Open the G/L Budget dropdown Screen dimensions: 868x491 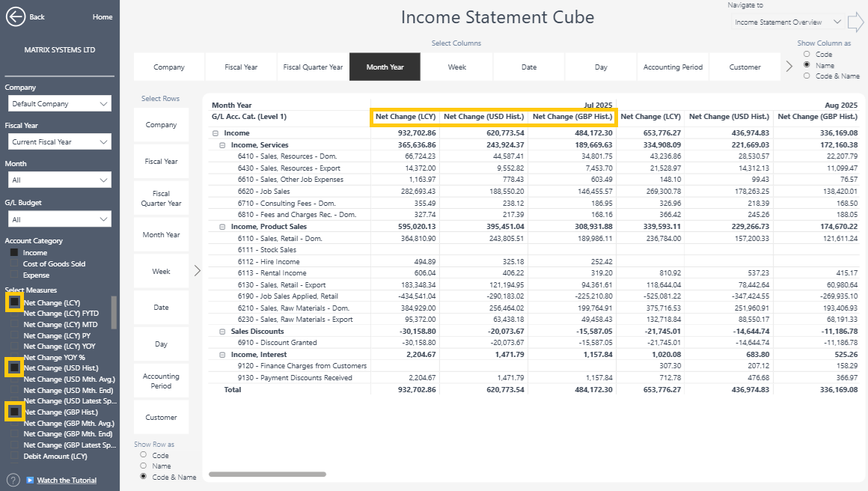[58, 219]
